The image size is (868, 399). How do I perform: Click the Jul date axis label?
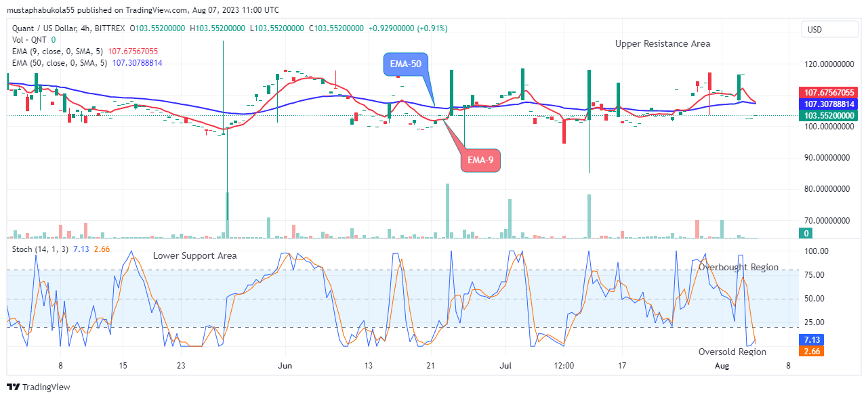pyautogui.click(x=505, y=365)
